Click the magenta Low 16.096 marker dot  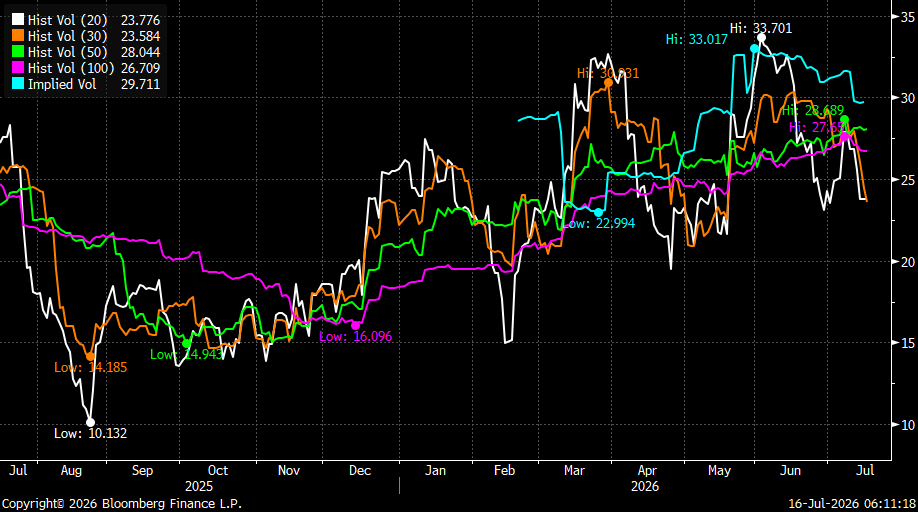[355, 325]
